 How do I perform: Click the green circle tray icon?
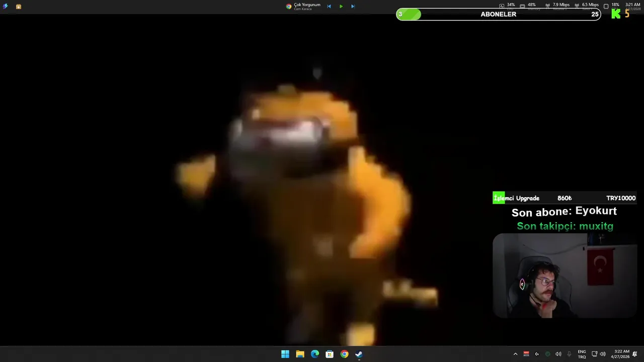coord(547,354)
